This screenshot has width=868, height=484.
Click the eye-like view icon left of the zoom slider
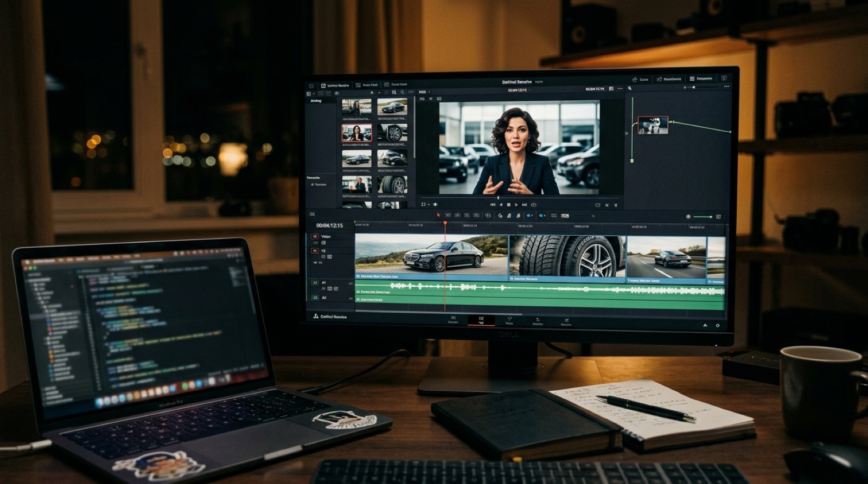coord(688,216)
